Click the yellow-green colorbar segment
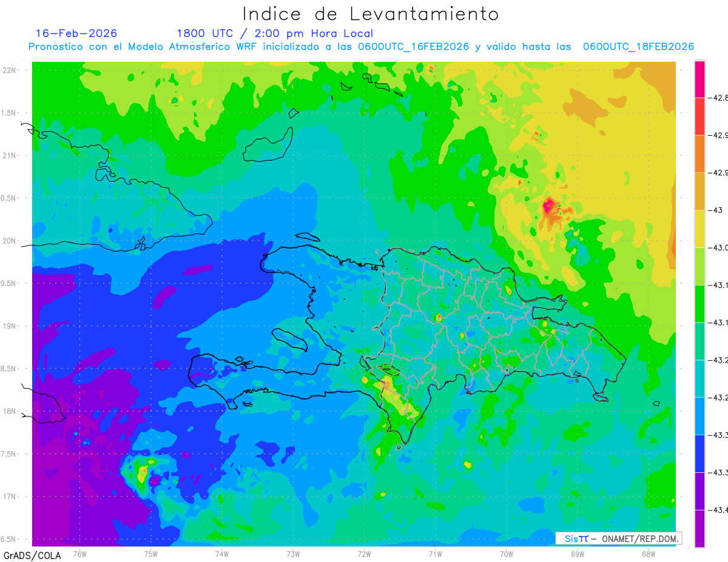 click(x=699, y=266)
